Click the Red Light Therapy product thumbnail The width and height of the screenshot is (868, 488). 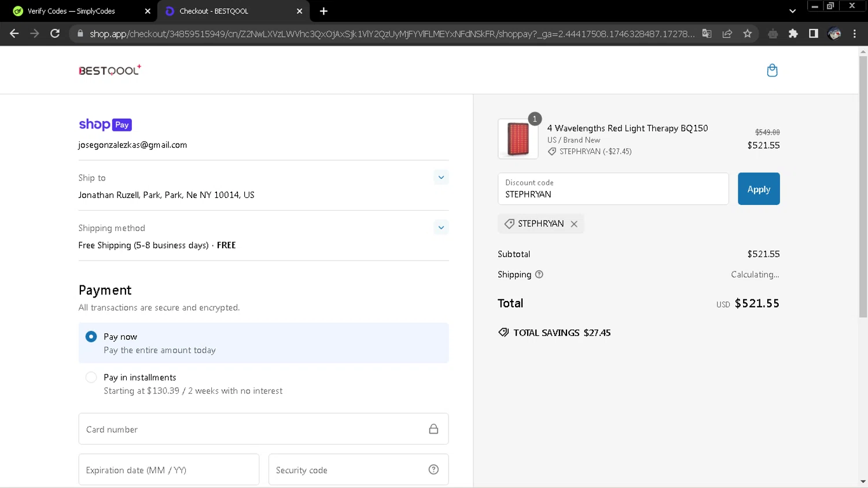(x=518, y=139)
